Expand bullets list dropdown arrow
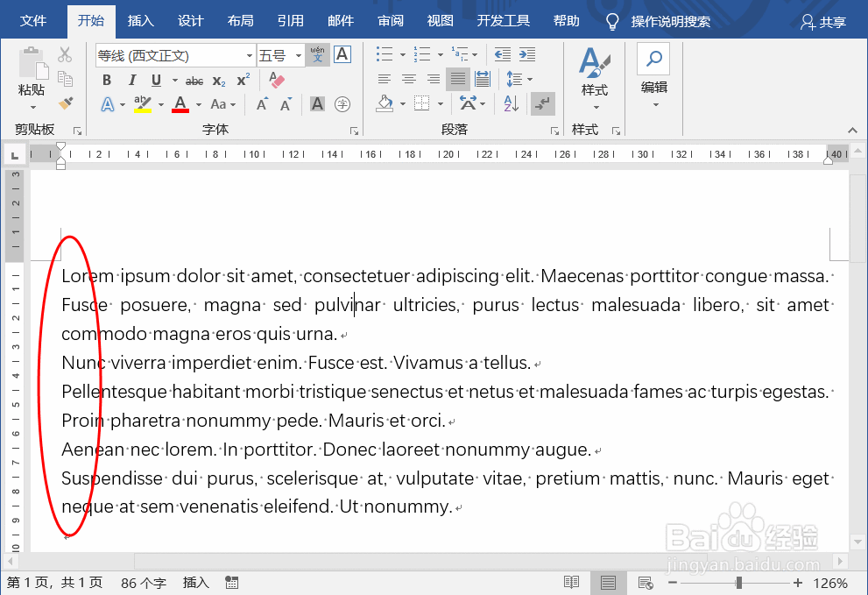 pyautogui.click(x=402, y=54)
